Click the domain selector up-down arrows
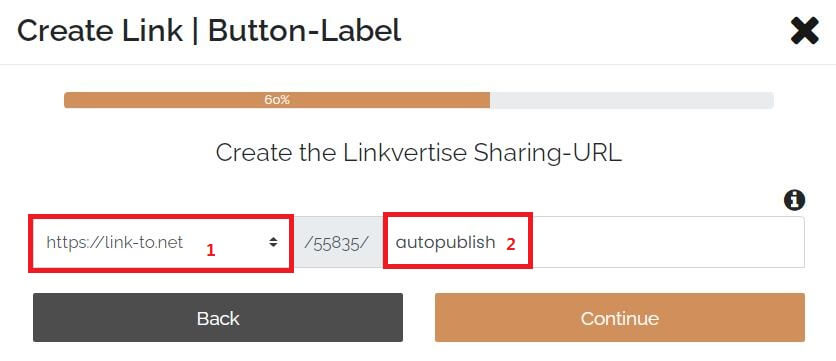Image resolution: width=836 pixels, height=361 pixels. pos(273,242)
